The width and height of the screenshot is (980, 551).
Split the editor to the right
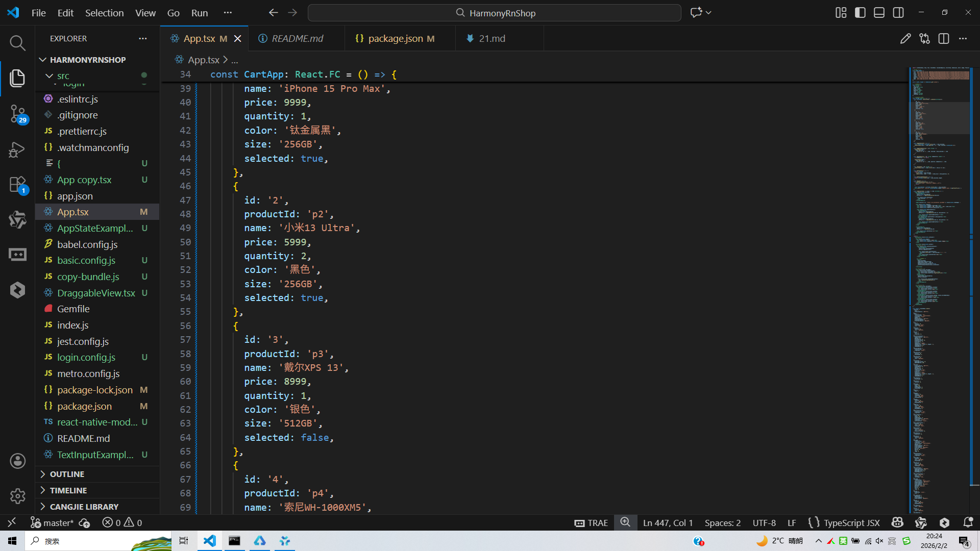[944, 39]
